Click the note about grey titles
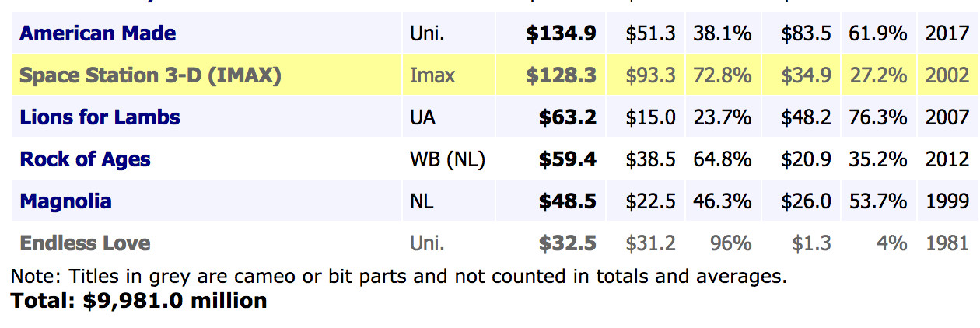The width and height of the screenshot is (980, 328). (399, 275)
